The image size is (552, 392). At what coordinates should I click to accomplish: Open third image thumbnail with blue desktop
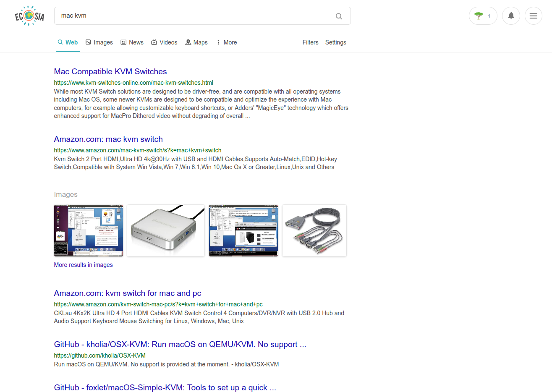243,230
